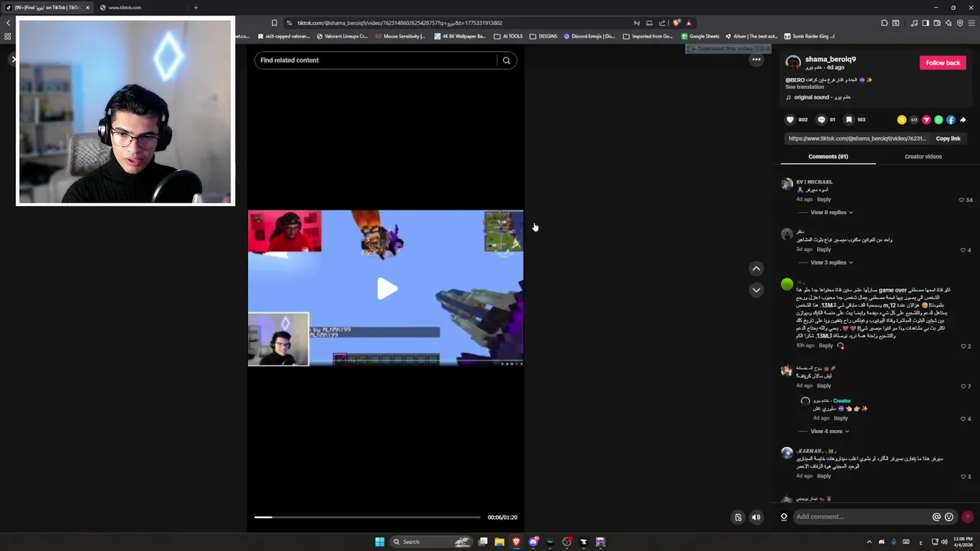Image resolution: width=980 pixels, height=551 pixels.
Task: Share the video to WhatsApp
Action: point(939,119)
